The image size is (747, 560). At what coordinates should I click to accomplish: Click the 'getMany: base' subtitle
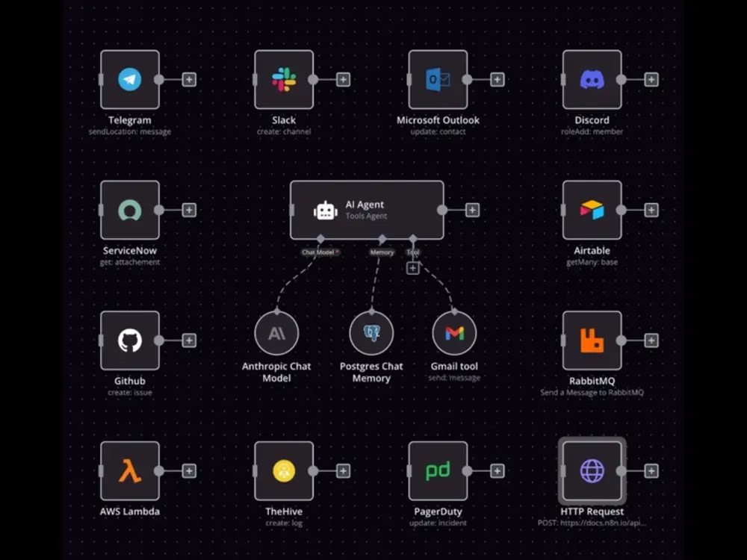pos(592,262)
